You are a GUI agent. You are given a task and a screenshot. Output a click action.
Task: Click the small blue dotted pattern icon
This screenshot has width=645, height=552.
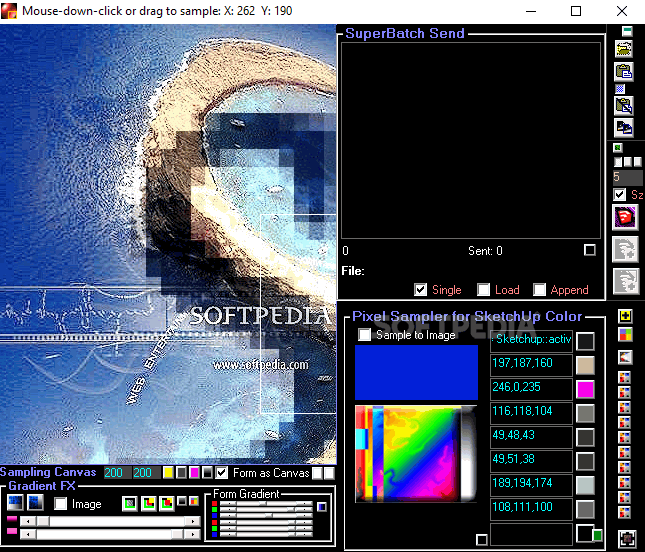(x=620, y=88)
